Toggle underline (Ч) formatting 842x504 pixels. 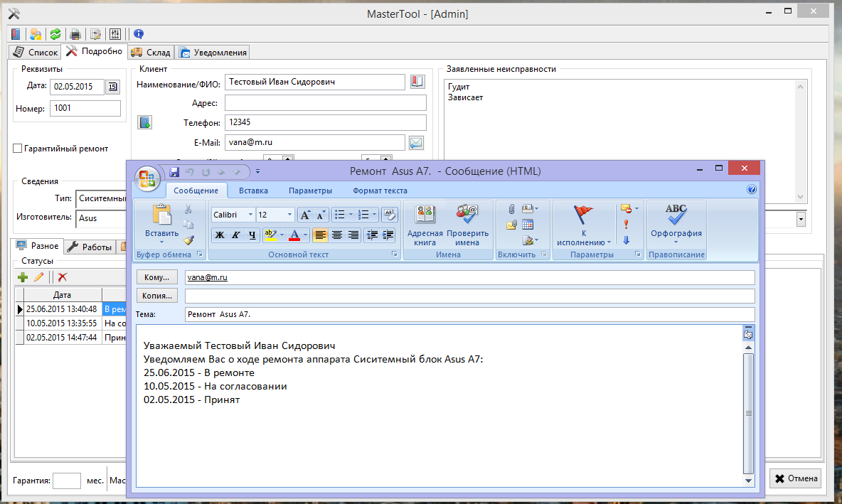(252, 235)
